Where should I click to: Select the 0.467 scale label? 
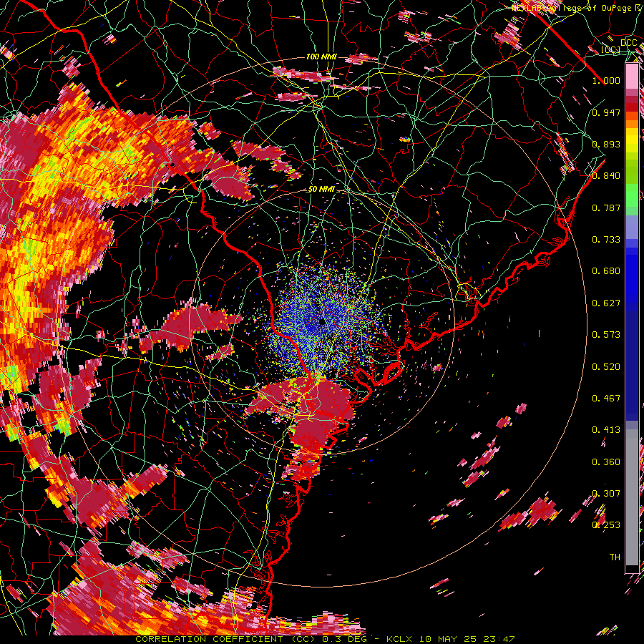pos(606,399)
